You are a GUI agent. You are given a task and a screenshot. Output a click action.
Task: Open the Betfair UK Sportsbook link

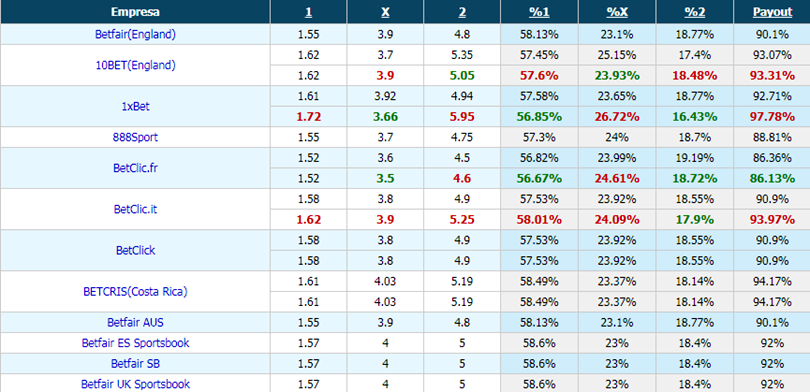135,384
